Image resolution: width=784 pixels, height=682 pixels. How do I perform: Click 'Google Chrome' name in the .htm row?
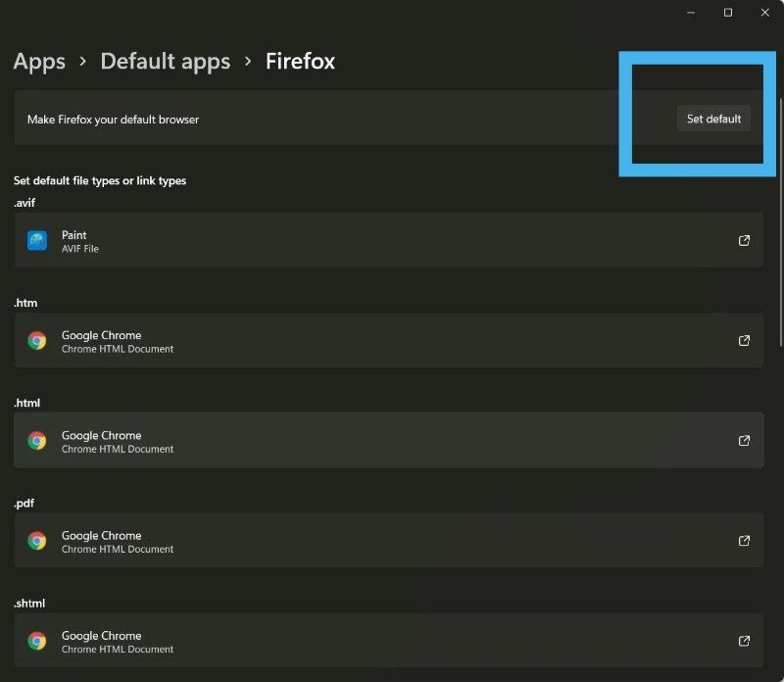(102, 335)
